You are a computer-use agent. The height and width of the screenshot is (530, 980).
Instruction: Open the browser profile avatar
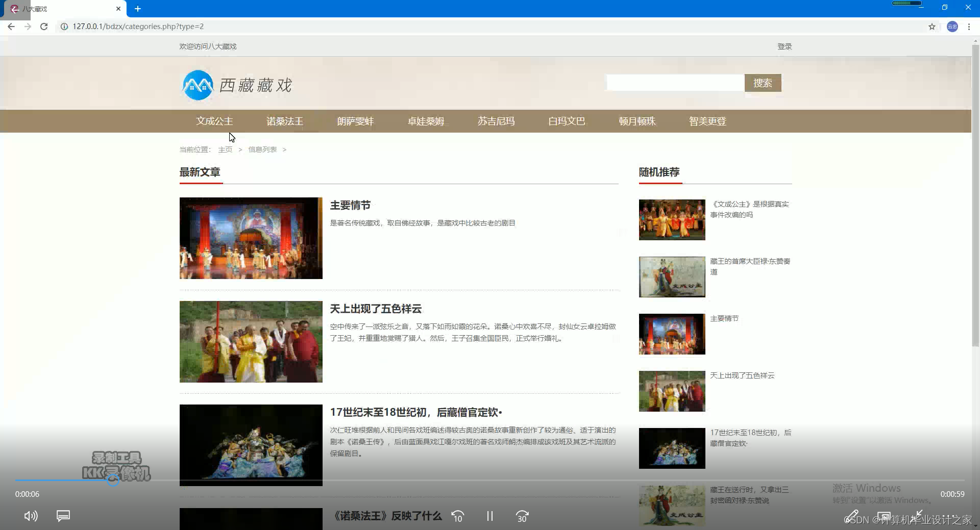point(952,27)
